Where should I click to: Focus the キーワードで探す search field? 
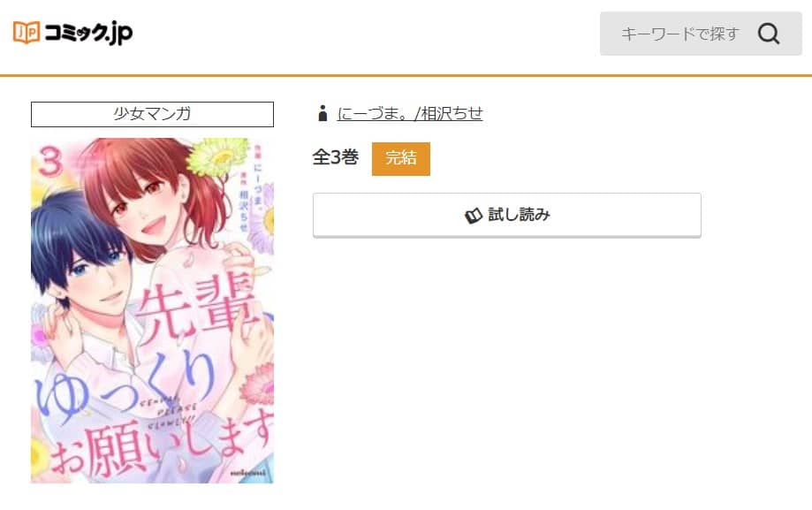click(x=701, y=34)
